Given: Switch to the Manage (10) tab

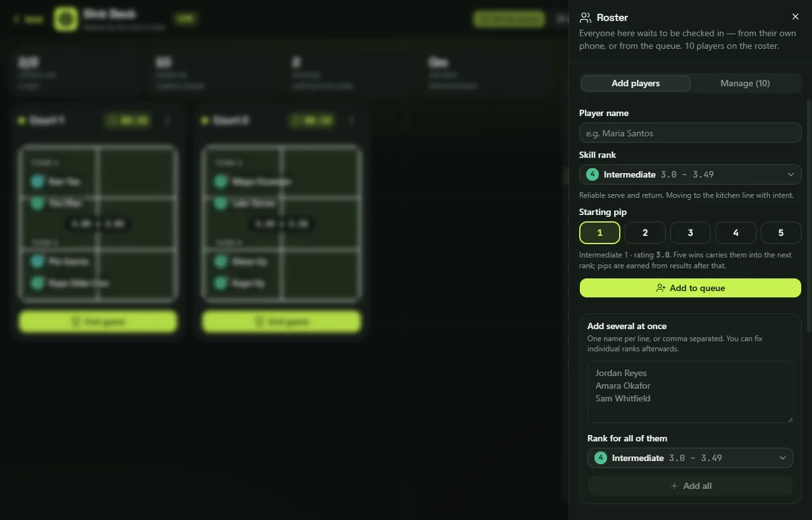Looking at the screenshot, I should 745,83.
